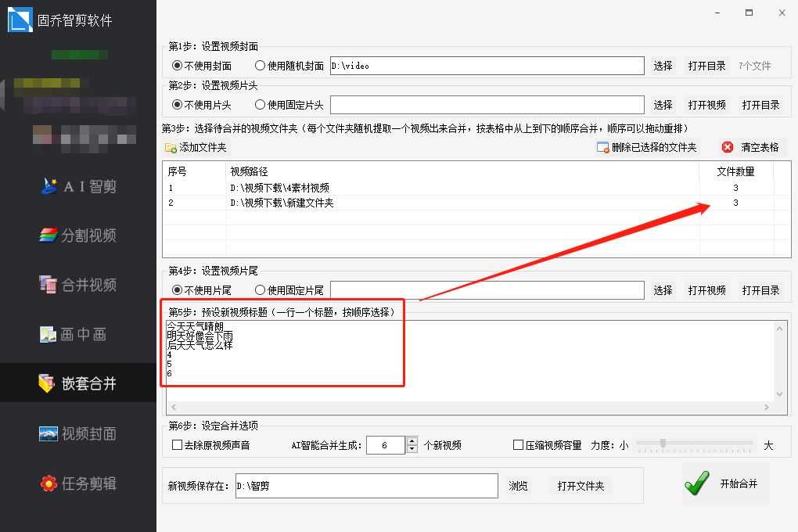Switch to the 分割视频 section
798x532 pixels.
click(79, 235)
